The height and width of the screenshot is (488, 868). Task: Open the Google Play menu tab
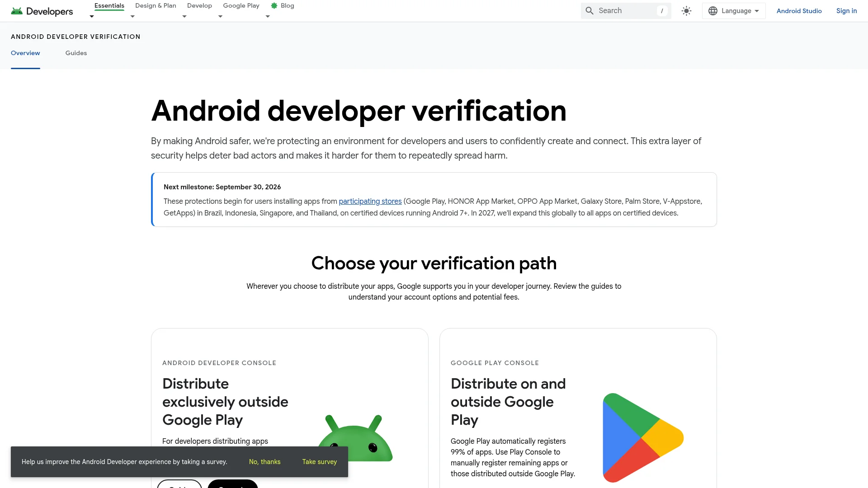pos(241,5)
